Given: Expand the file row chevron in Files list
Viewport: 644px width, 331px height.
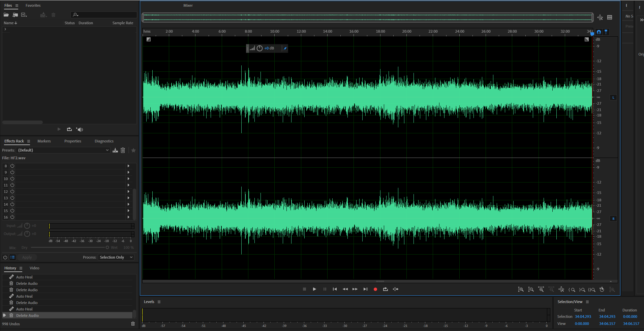Looking at the screenshot, I should click(5, 29).
